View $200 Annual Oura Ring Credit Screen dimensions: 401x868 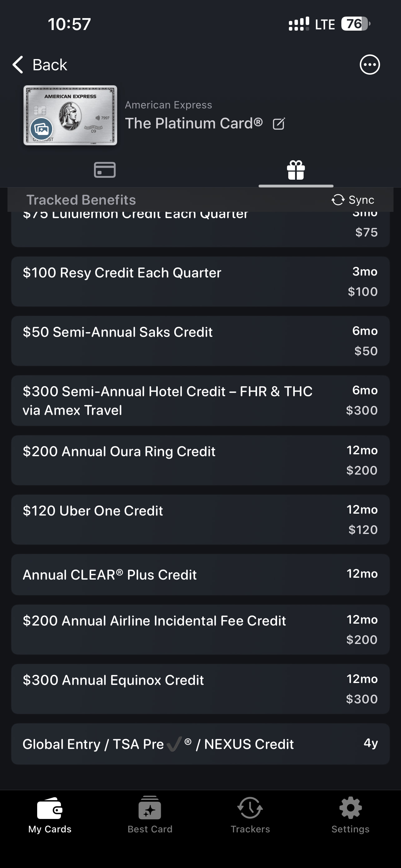tap(200, 460)
